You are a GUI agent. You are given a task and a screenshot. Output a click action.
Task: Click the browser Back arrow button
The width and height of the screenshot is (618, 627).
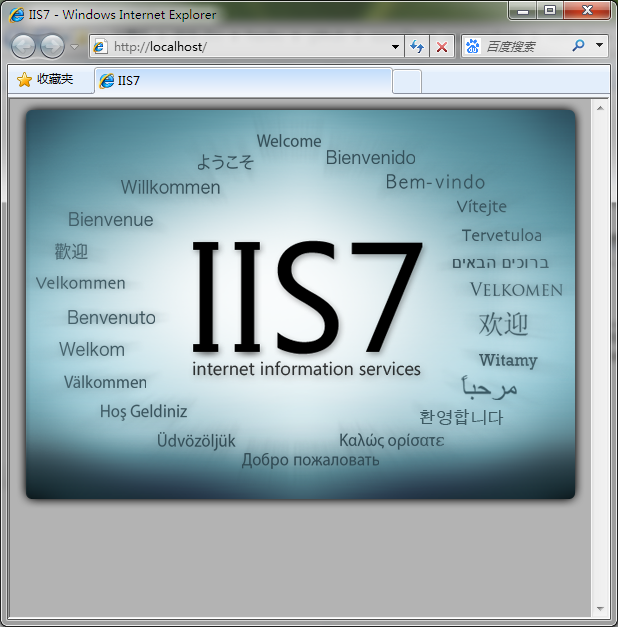pos(23,46)
